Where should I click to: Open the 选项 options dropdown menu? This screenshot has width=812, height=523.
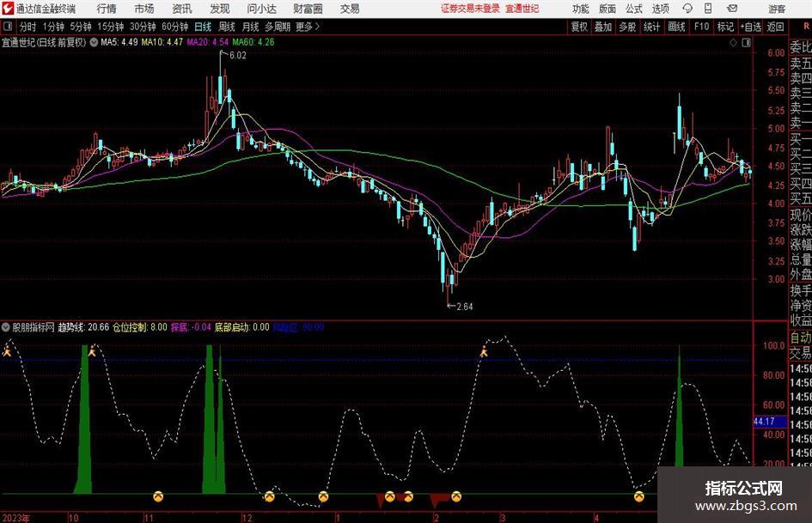click(661, 9)
